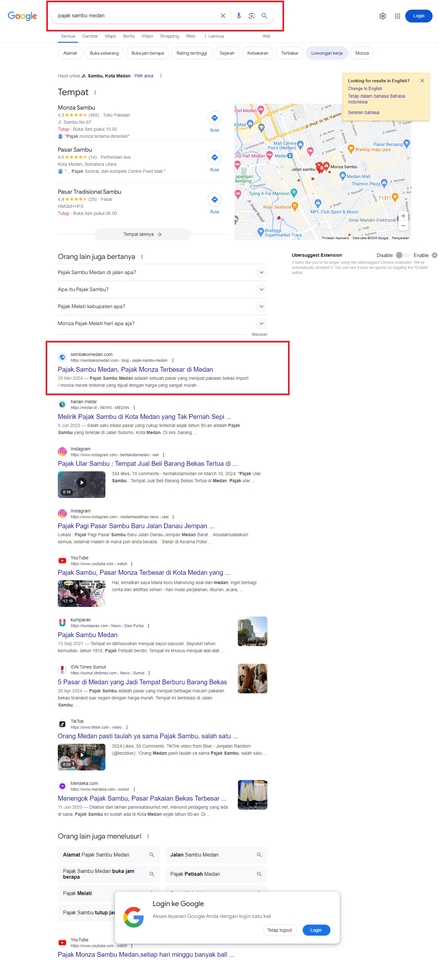Click Login button in Login ke Google popup
This screenshot has height=960, width=439.
click(316, 929)
